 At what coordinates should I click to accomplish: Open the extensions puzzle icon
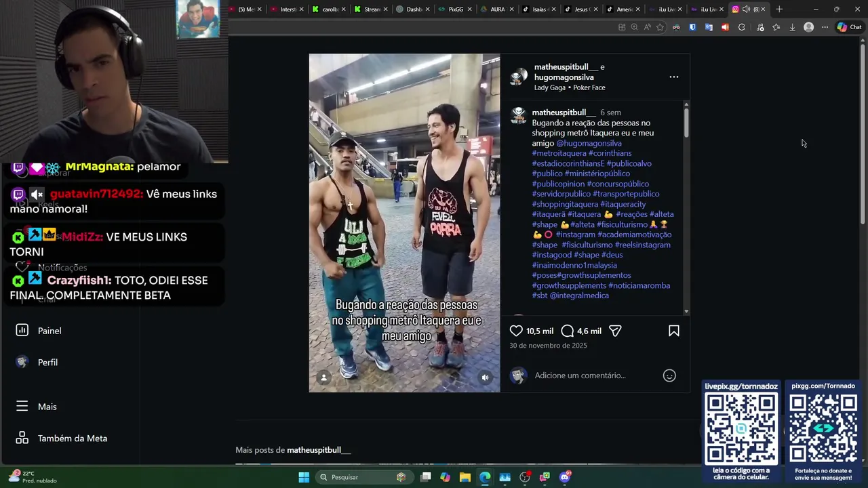[x=741, y=27]
